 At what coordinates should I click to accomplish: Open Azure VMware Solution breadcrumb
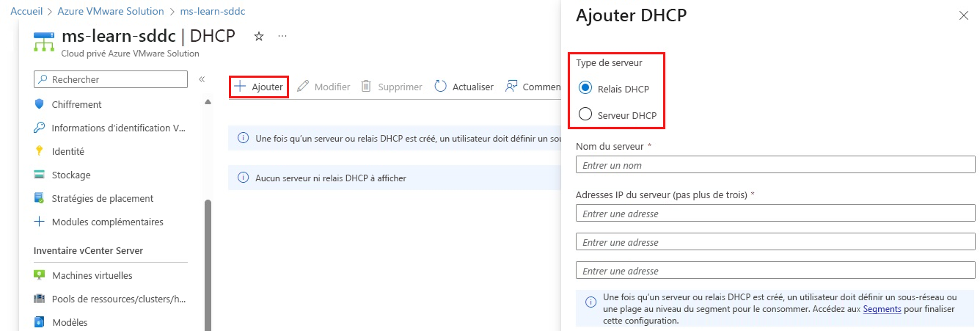pos(109,11)
